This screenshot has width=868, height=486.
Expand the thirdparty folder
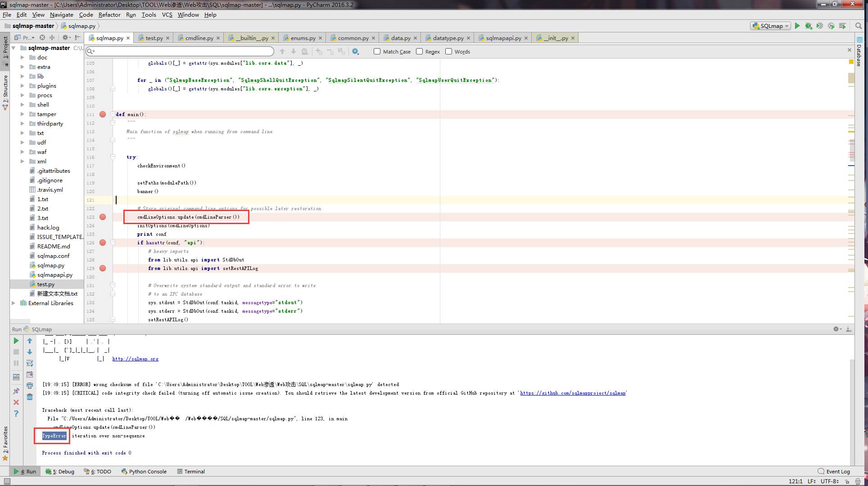[x=23, y=123]
